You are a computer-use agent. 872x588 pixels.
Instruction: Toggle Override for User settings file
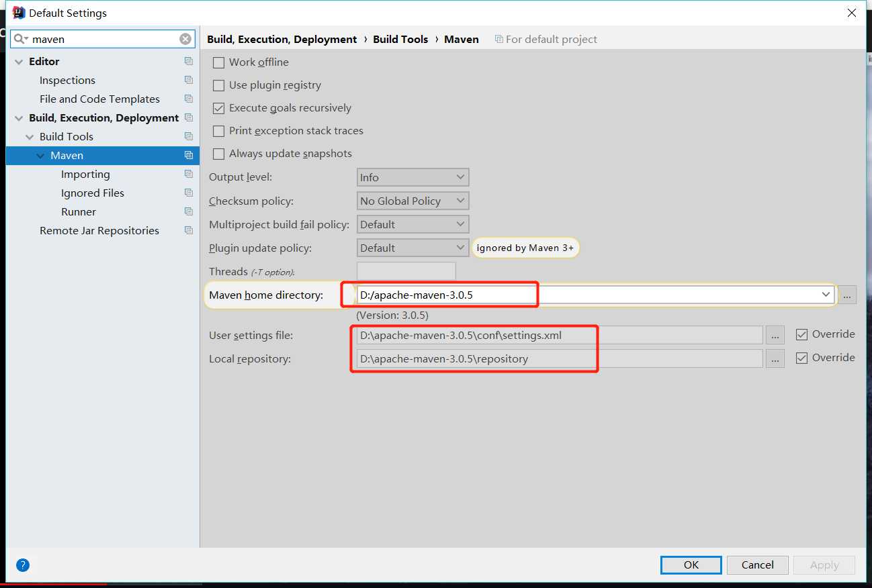pyautogui.click(x=801, y=334)
